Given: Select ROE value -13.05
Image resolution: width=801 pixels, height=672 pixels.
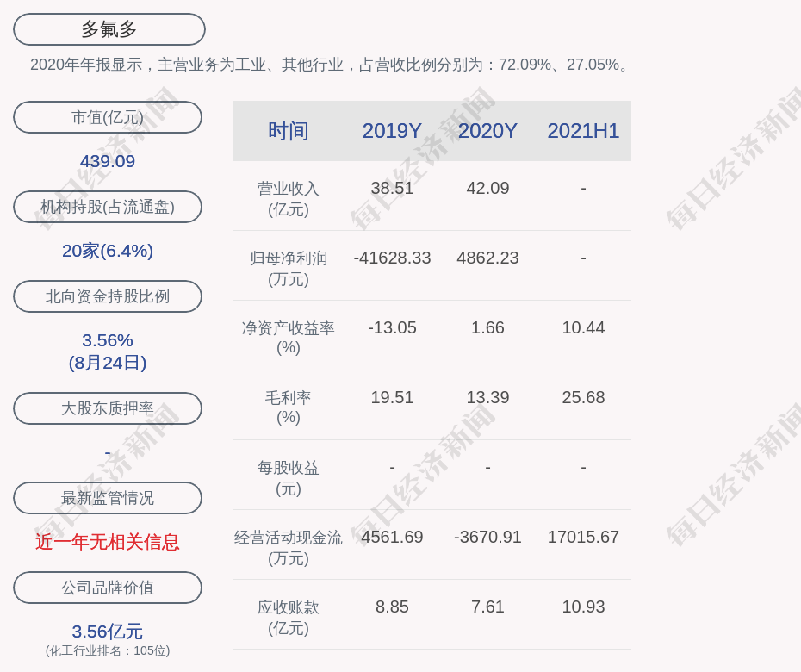Looking at the screenshot, I should [x=392, y=327].
